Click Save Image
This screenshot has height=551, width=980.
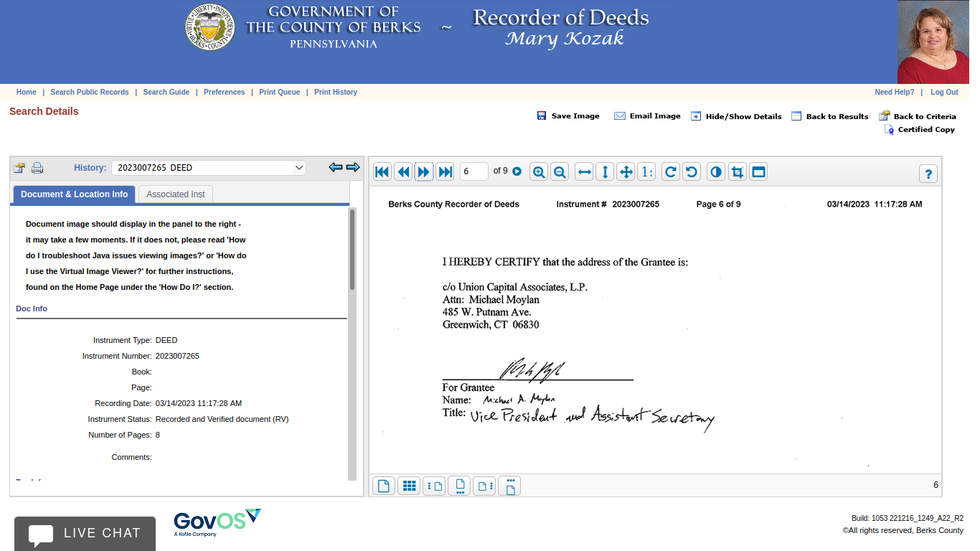[568, 116]
